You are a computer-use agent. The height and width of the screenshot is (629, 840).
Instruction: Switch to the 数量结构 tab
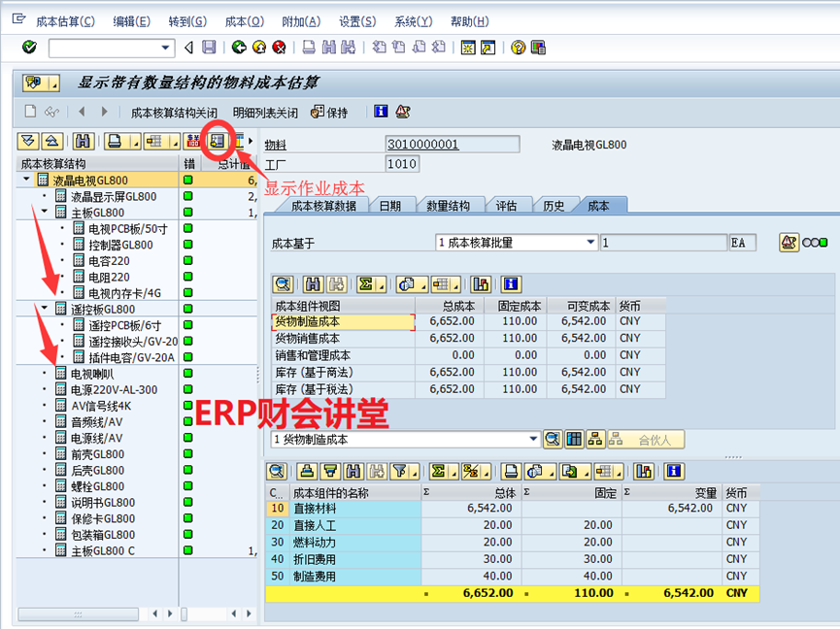pos(448,206)
